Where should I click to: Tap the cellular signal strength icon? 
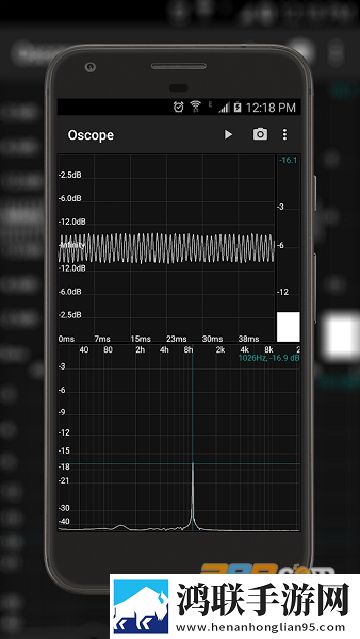[x=223, y=108]
